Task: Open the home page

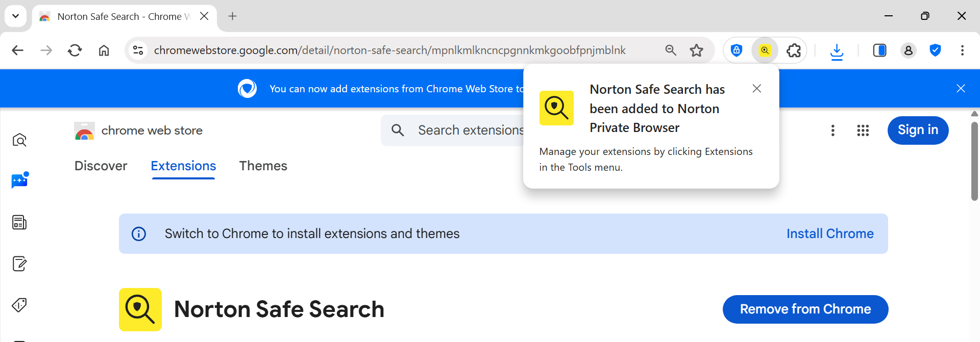Action: [x=104, y=50]
